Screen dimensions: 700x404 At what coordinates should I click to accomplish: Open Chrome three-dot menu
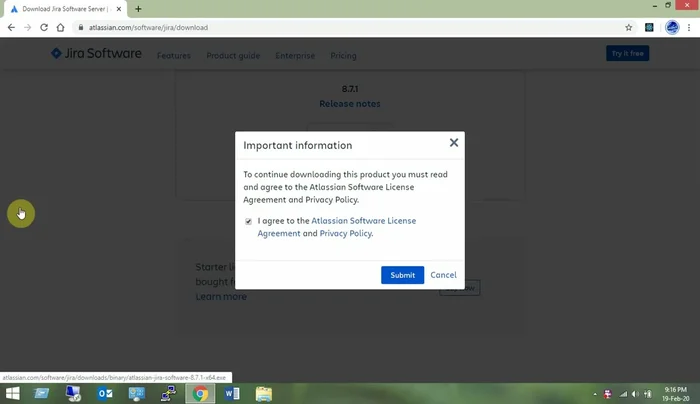(x=689, y=27)
